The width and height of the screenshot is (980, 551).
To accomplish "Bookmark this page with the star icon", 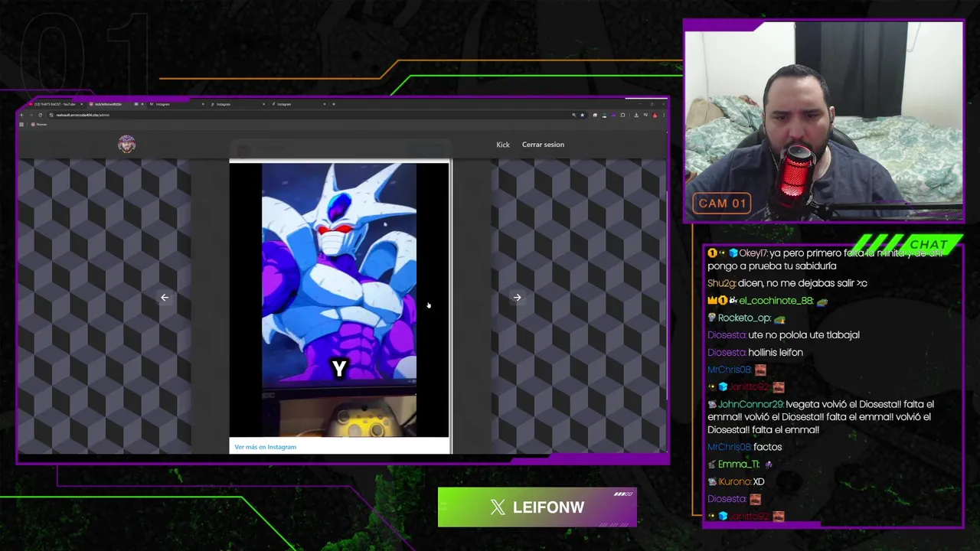I will click(583, 115).
